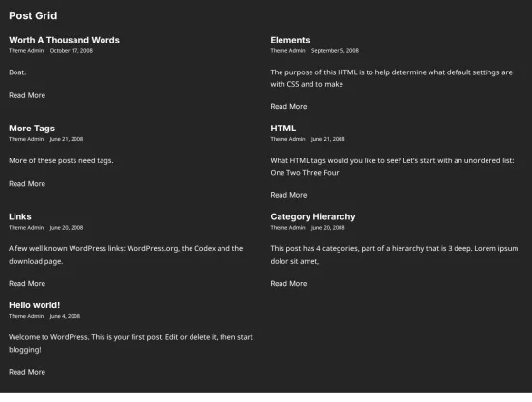This screenshot has width=532, height=402.
Task: Open the HTML post title
Action: [x=283, y=129]
